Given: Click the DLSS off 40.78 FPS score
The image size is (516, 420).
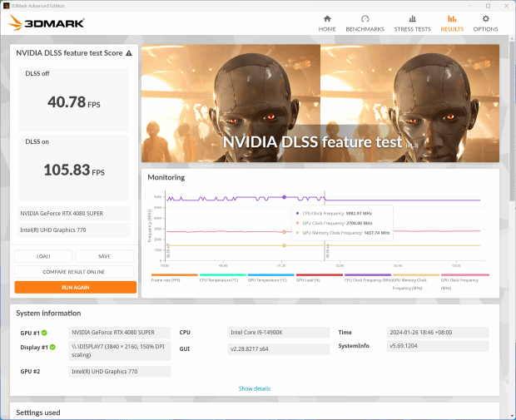Looking at the screenshot, I should coord(74,102).
